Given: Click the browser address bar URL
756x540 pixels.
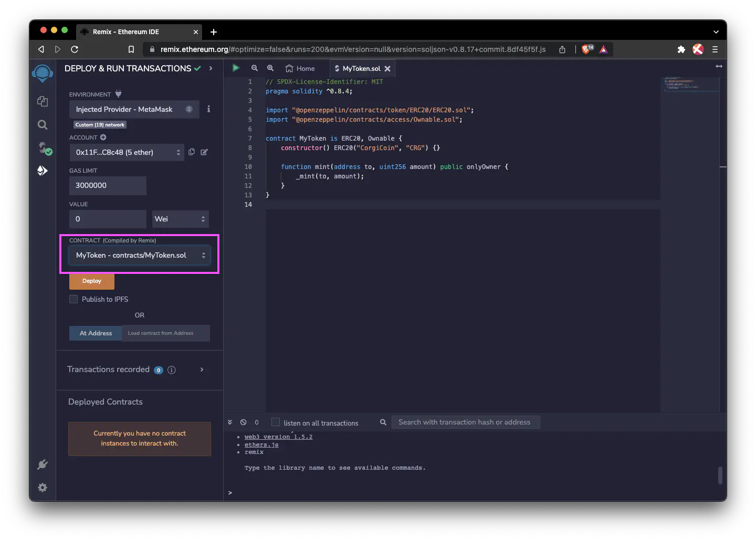Looking at the screenshot, I should [x=353, y=49].
